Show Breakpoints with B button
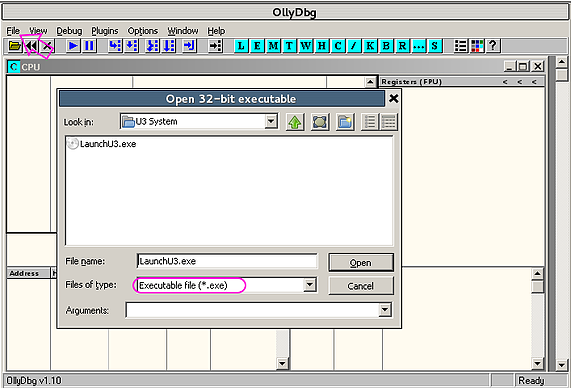 [x=386, y=46]
